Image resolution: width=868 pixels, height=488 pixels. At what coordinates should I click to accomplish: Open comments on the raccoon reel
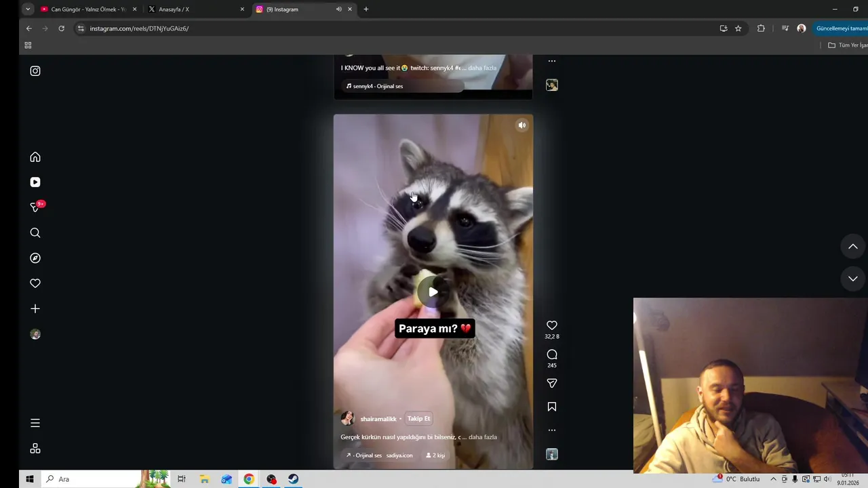552,354
